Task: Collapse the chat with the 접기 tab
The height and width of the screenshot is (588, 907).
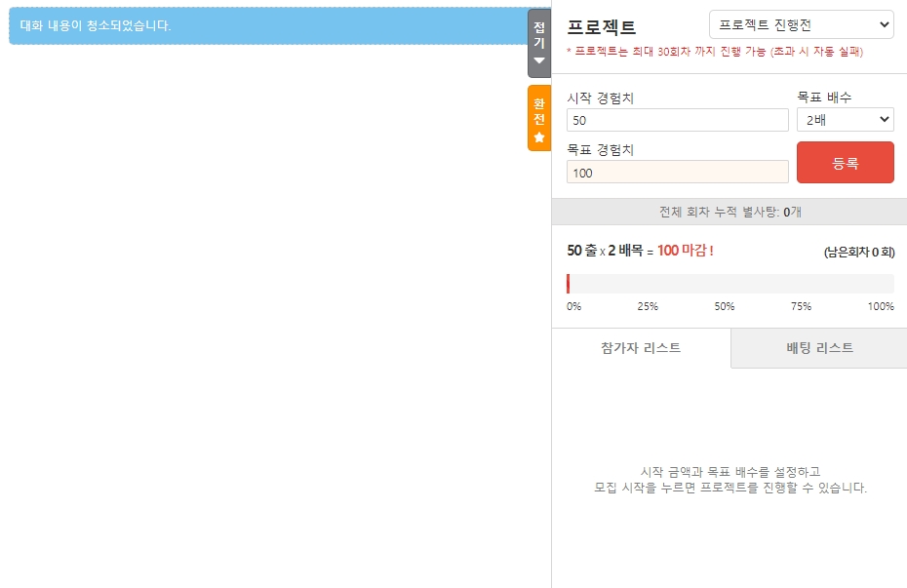Action: [539, 43]
